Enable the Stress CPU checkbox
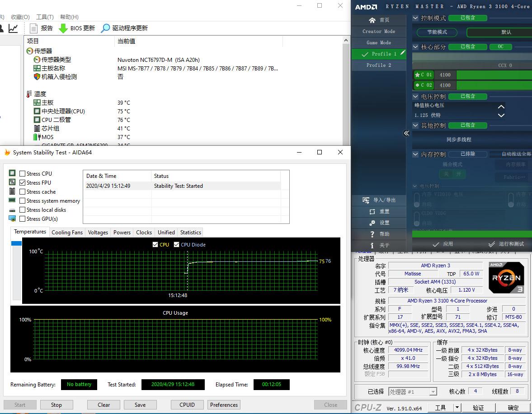This screenshot has height=414, width=532. coord(23,173)
